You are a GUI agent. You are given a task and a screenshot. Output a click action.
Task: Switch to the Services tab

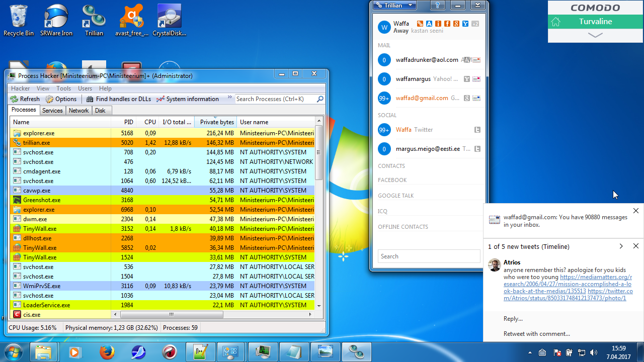click(x=52, y=111)
